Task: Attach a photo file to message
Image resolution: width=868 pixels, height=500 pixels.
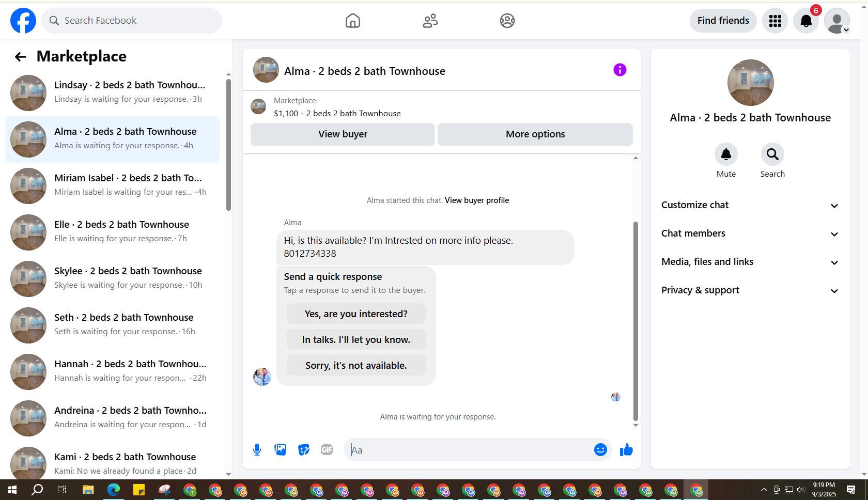Action: [x=281, y=450]
